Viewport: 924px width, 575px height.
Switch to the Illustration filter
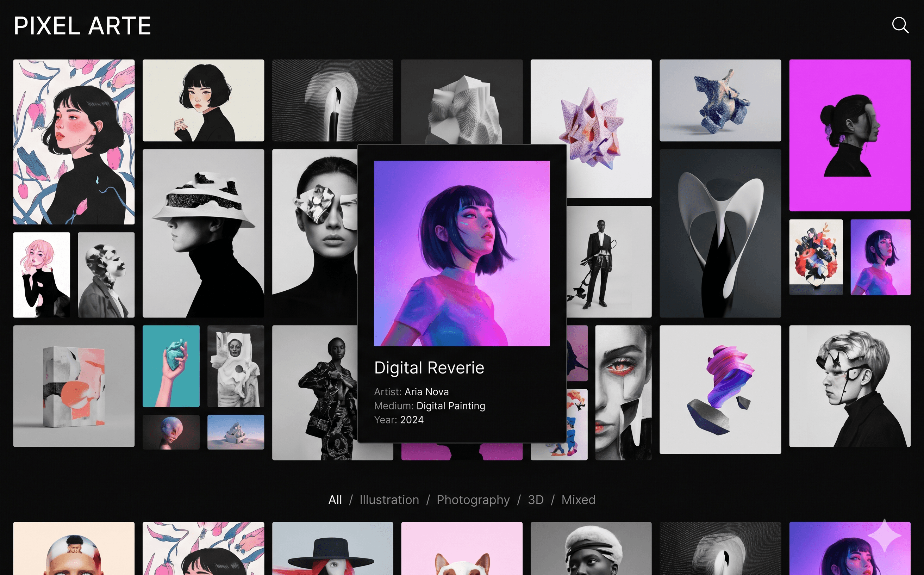[389, 500]
